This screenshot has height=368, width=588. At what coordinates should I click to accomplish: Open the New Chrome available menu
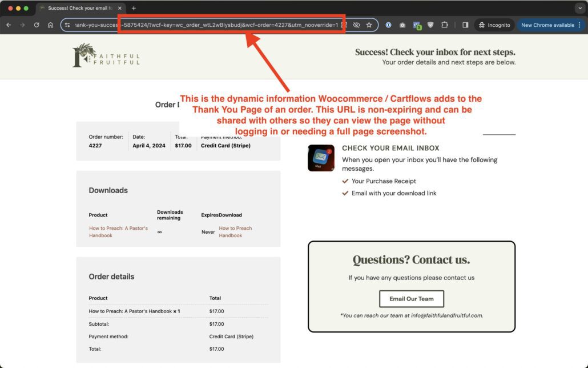point(550,25)
